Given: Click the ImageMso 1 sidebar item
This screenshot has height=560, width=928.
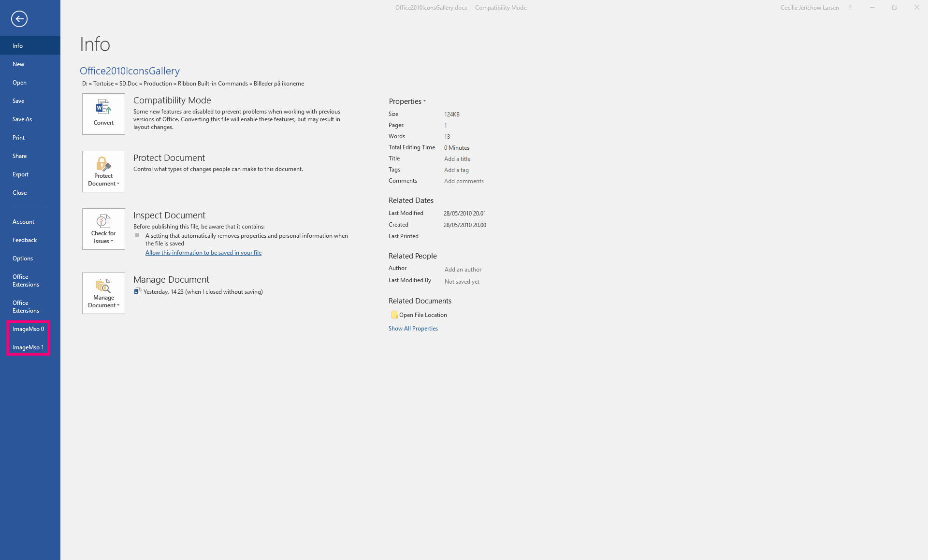Looking at the screenshot, I should click(x=30, y=347).
